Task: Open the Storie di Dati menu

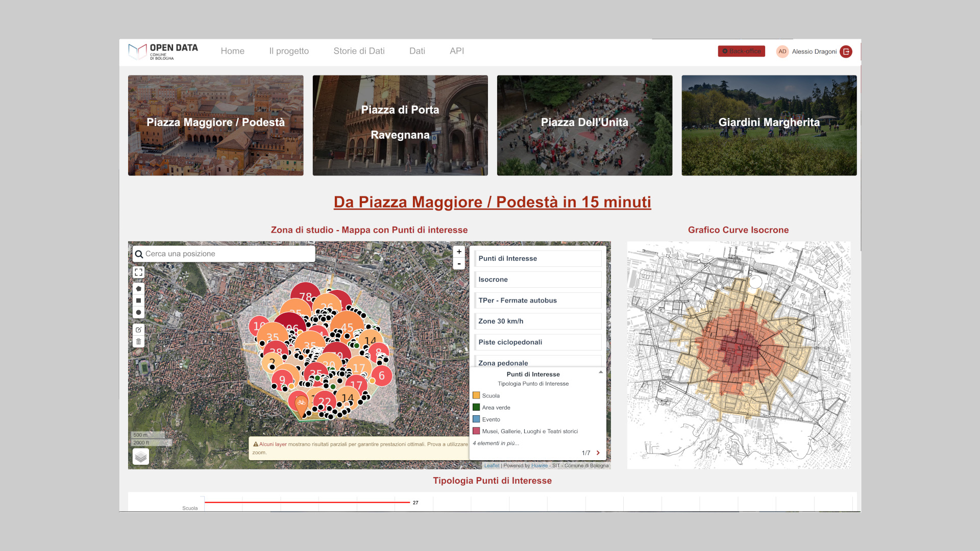Action: (x=359, y=51)
